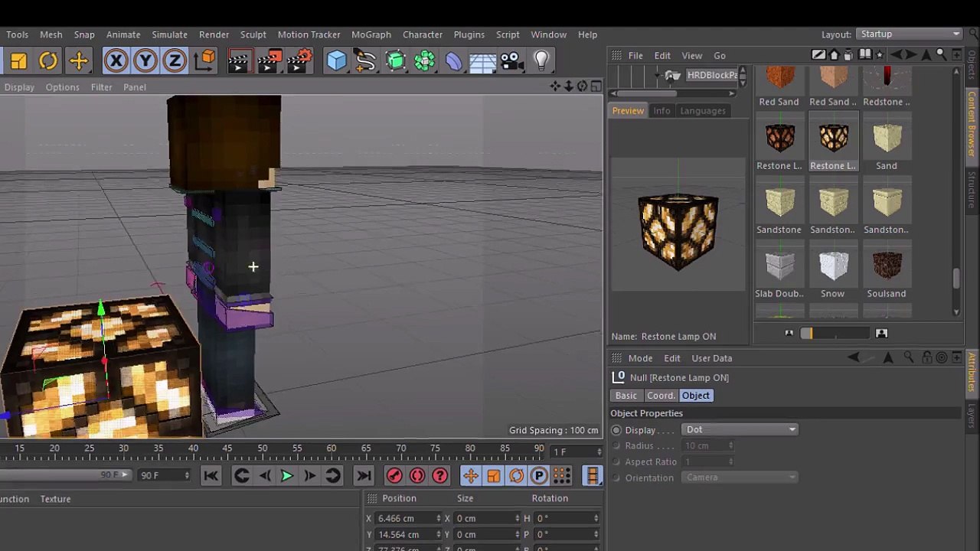Toggle the Y axis lock
Image resolution: width=980 pixels, height=551 pixels.
[145, 60]
